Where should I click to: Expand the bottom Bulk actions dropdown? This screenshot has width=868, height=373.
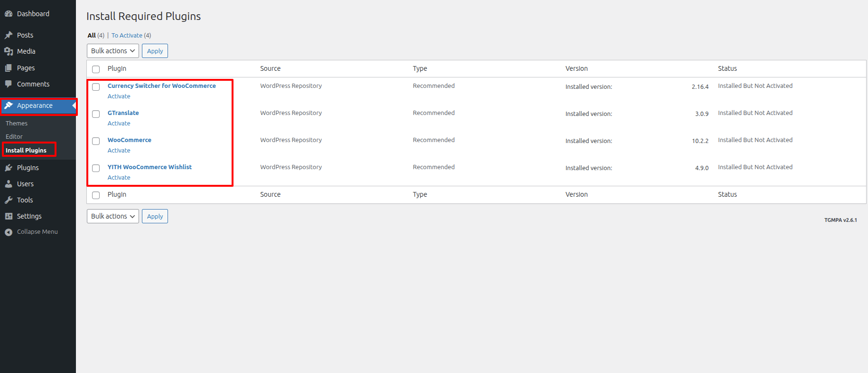click(x=113, y=216)
